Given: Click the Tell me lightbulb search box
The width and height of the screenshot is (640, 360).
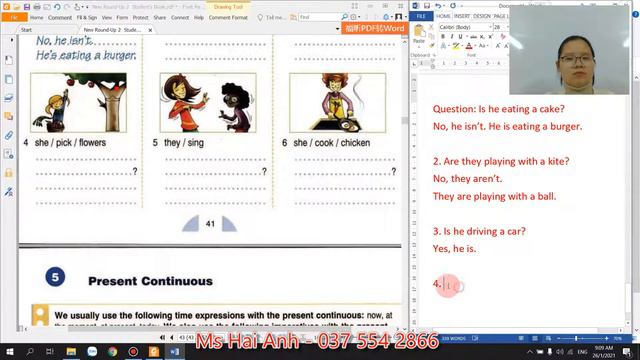Looking at the screenshot, I should coord(271,18).
